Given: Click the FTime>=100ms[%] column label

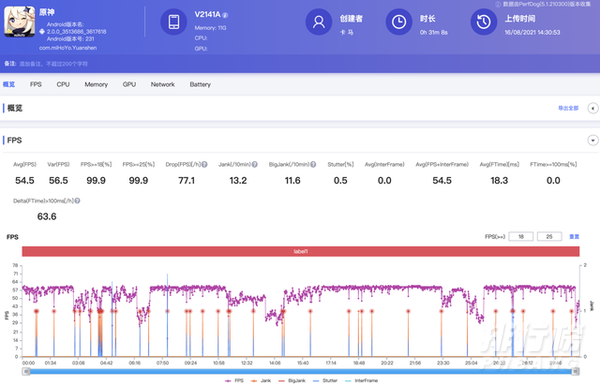Looking at the screenshot, I should [x=553, y=164].
